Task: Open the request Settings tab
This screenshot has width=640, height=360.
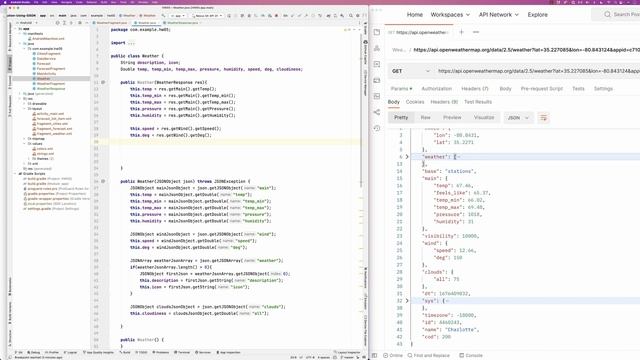Action: [x=603, y=89]
